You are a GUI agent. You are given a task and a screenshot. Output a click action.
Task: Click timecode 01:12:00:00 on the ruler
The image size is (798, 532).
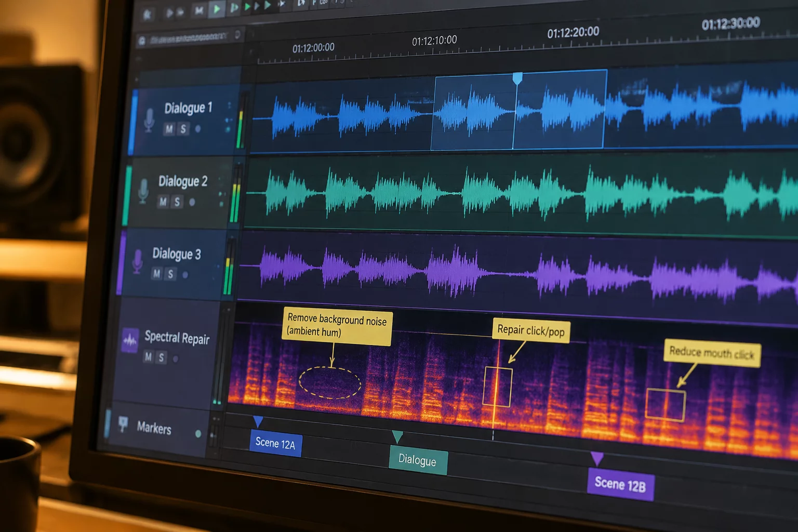pos(313,48)
